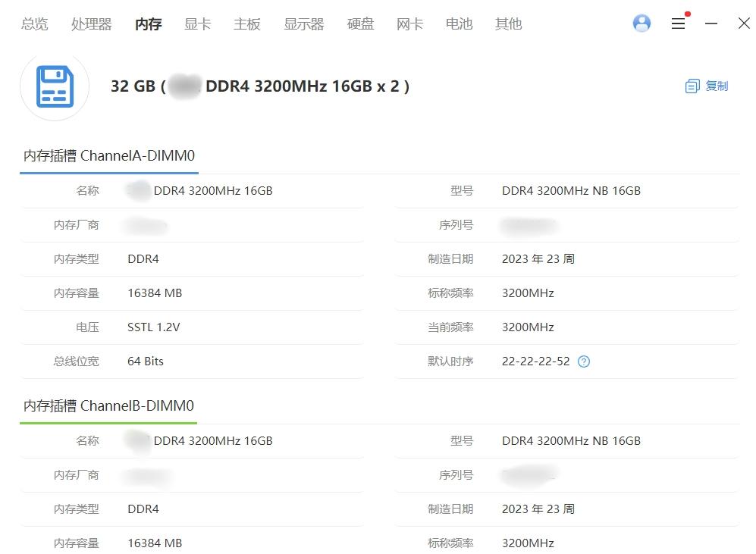The image size is (756, 554).
Task: Click ChannelB 制造日期 value 2023 年 23 周
Action: click(538, 509)
